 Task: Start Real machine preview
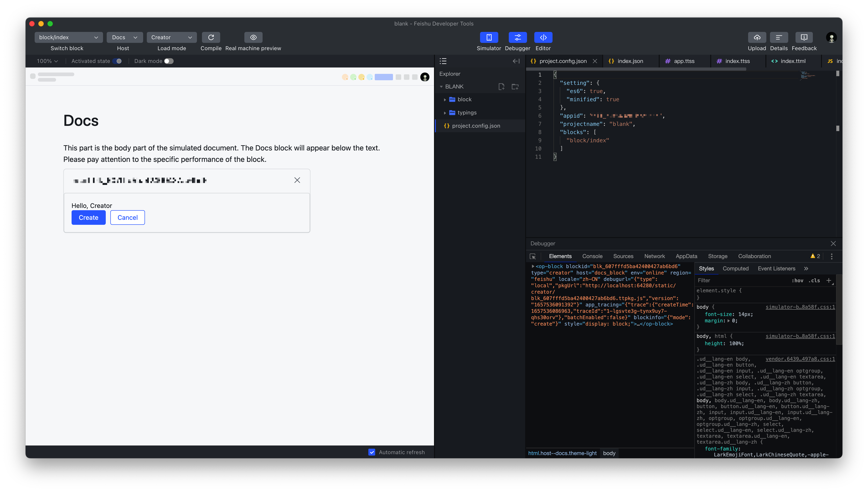tap(253, 38)
